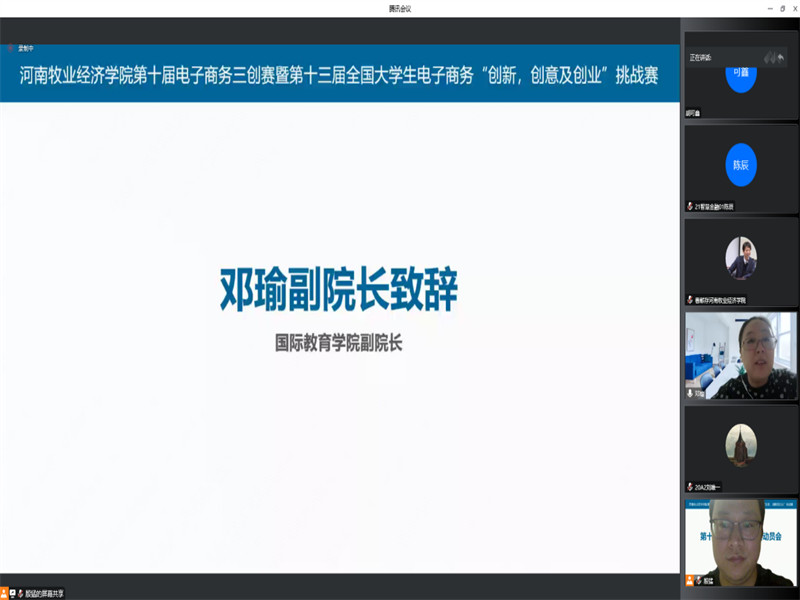This screenshot has width=800, height=600.
Task: Select the 陈辰 blue avatar tile
Action: point(740,164)
